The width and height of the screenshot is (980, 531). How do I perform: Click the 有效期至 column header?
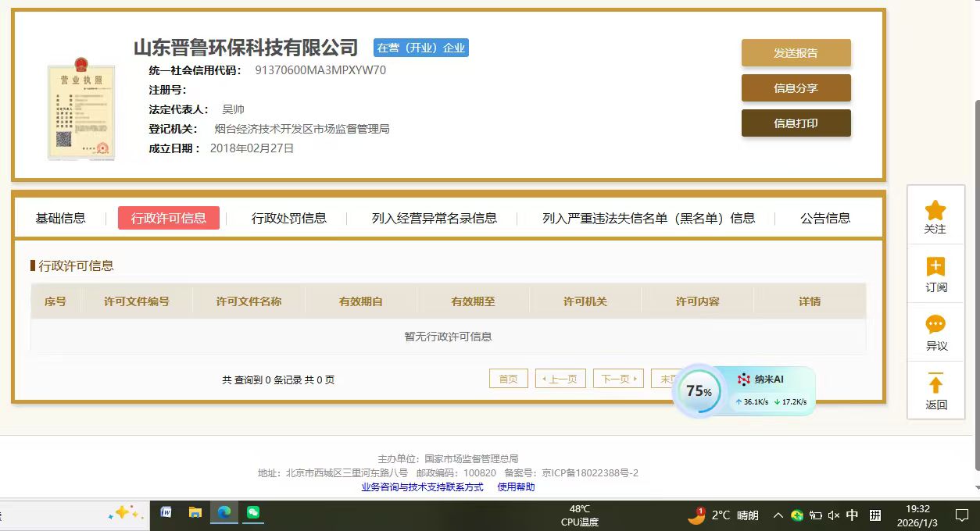(x=473, y=301)
